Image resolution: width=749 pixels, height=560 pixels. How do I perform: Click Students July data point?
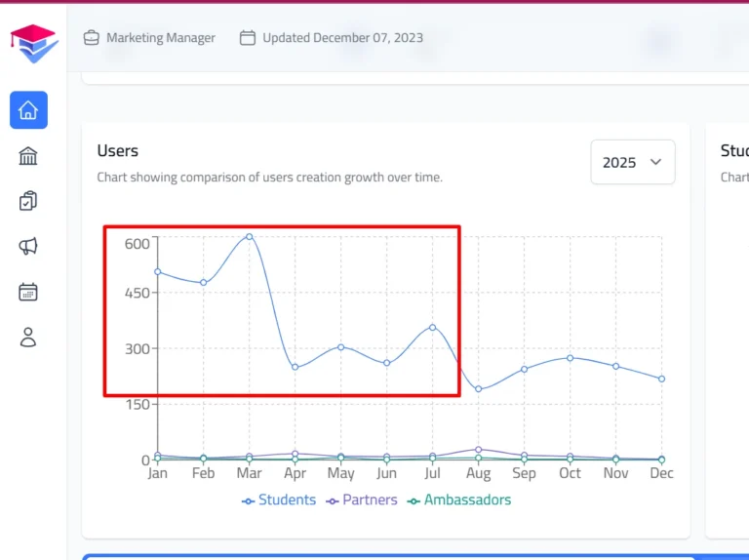pos(432,327)
